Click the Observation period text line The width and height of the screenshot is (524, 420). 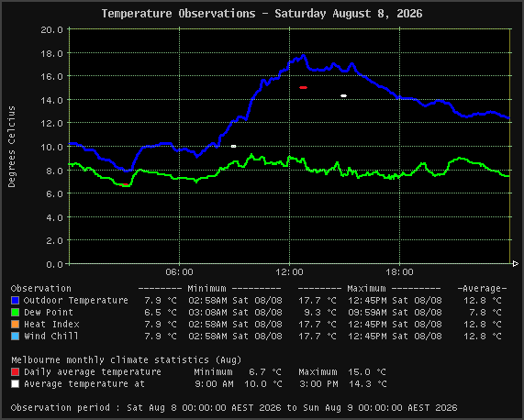coord(234,408)
